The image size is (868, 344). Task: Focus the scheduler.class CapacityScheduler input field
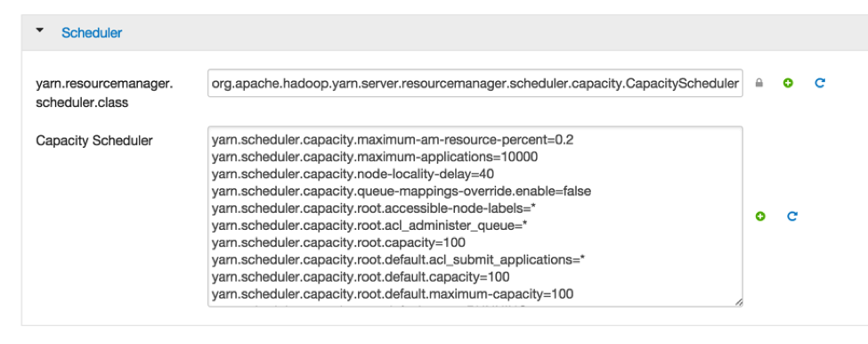pos(475,83)
